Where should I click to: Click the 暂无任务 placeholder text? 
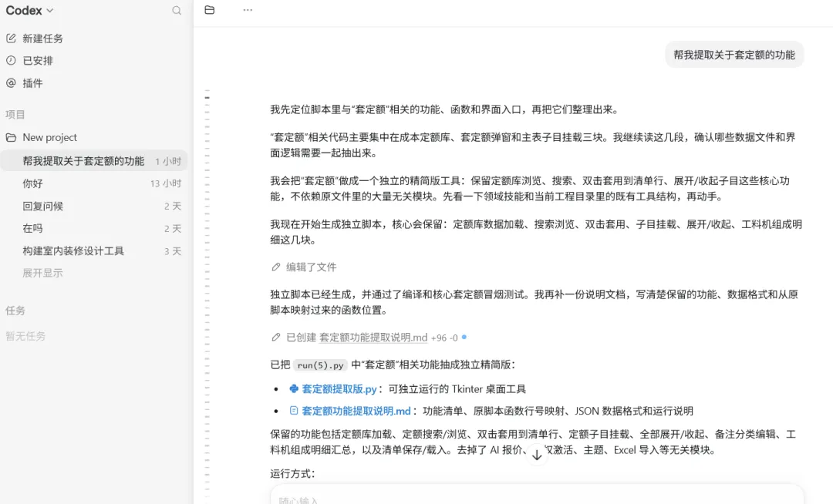(x=25, y=336)
